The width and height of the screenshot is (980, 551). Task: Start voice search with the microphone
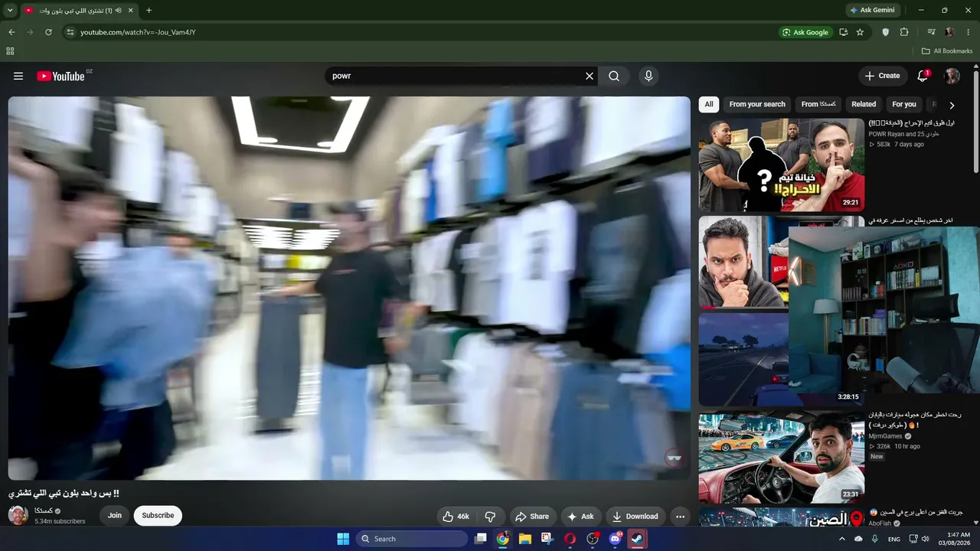648,76
